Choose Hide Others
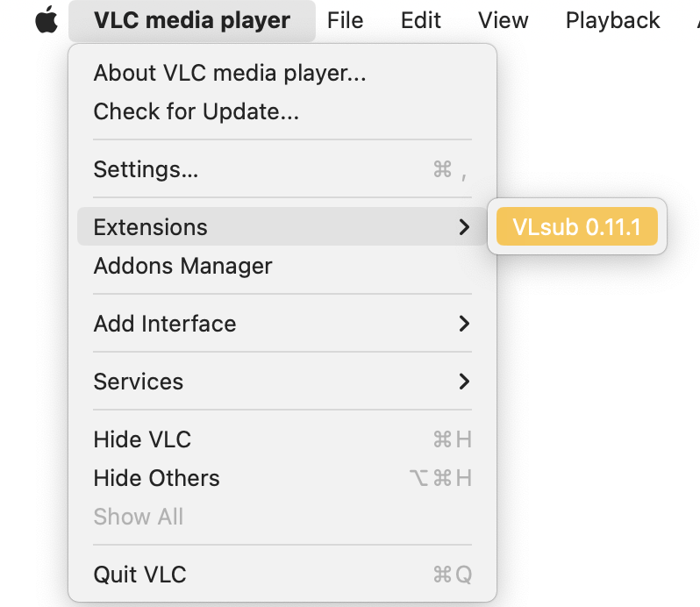The width and height of the screenshot is (700, 607). [x=156, y=478]
